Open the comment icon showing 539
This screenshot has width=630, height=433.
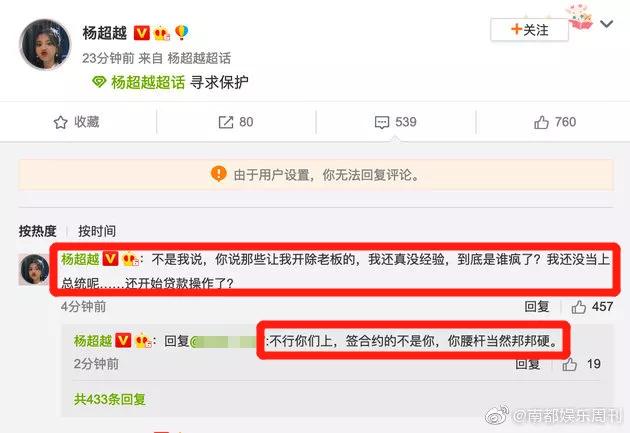[x=382, y=122]
